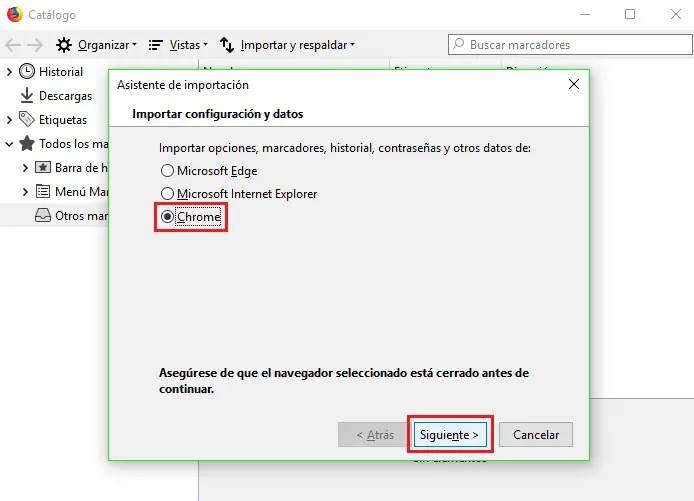Minimize the Catálogo window
Screen dimensions: 694x501
[585, 14]
